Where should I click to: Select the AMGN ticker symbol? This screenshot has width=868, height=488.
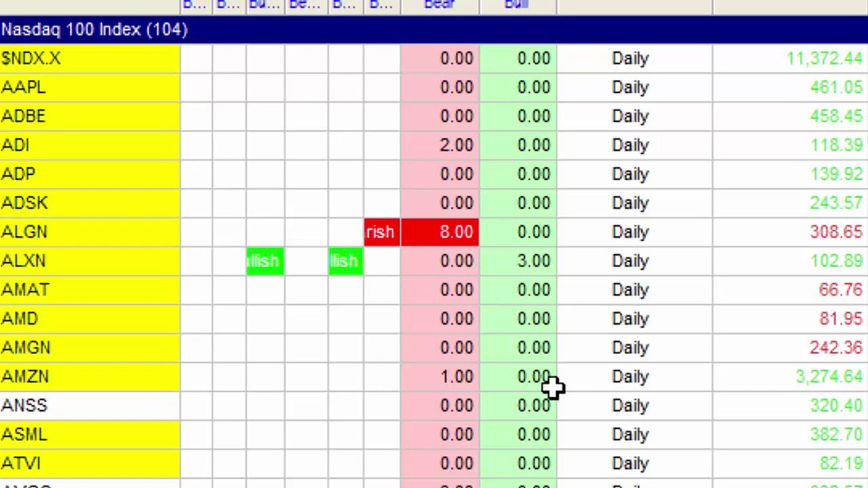tap(26, 348)
